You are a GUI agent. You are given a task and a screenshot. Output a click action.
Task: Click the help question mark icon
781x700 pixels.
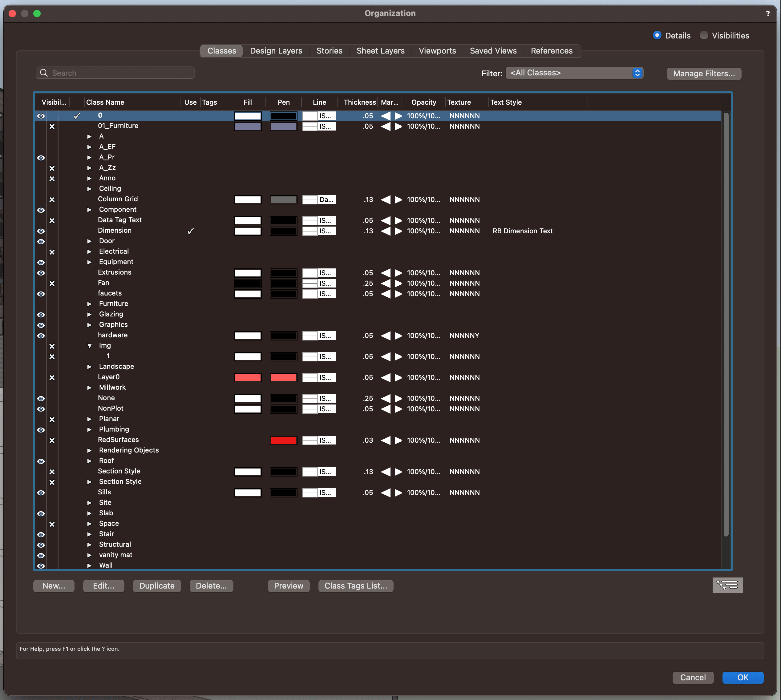pos(767,14)
